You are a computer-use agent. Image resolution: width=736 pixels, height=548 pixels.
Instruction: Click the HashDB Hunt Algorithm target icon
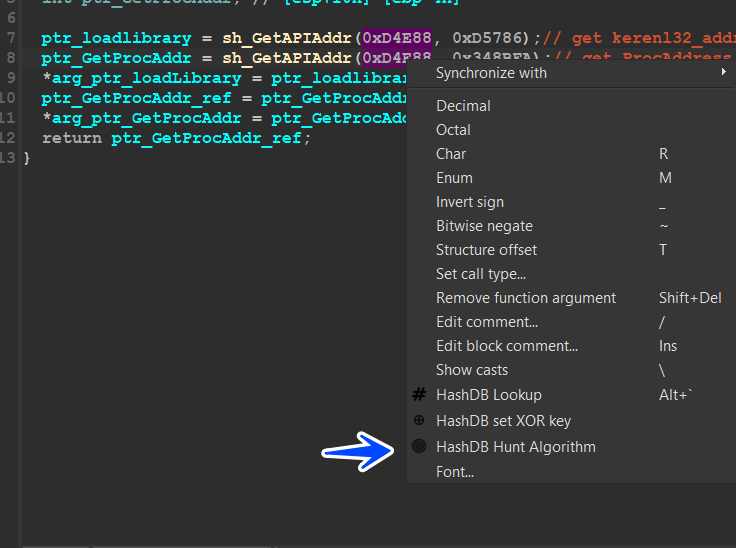pyautogui.click(x=419, y=446)
